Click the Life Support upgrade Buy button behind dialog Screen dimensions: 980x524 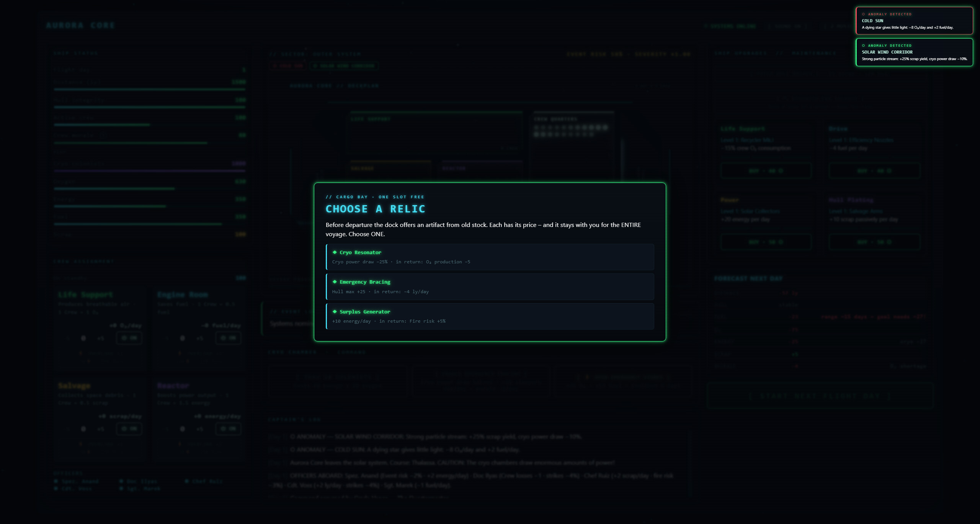click(x=766, y=171)
